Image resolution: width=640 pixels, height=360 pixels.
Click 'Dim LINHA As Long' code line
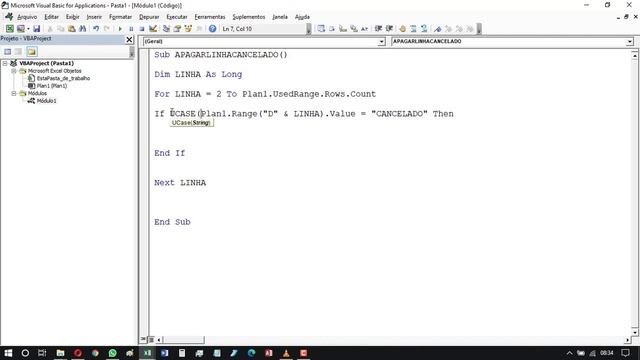coord(198,74)
